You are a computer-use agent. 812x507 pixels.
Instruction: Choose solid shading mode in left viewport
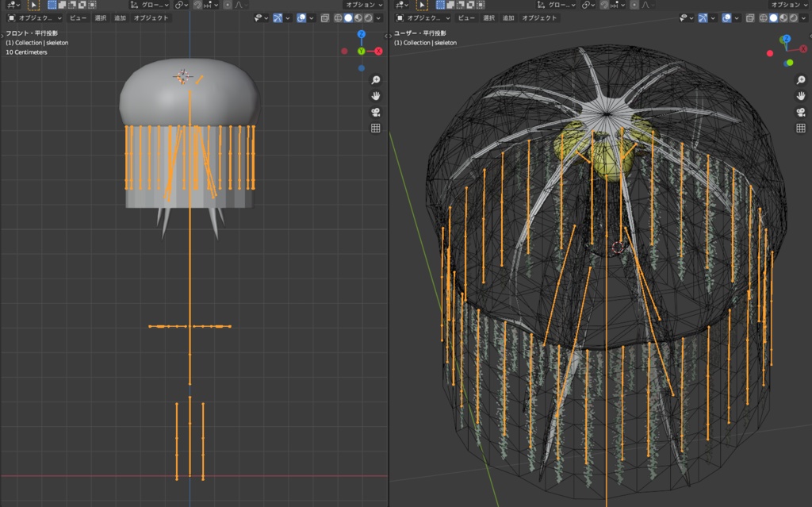pyautogui.click(x=347, y=17)
